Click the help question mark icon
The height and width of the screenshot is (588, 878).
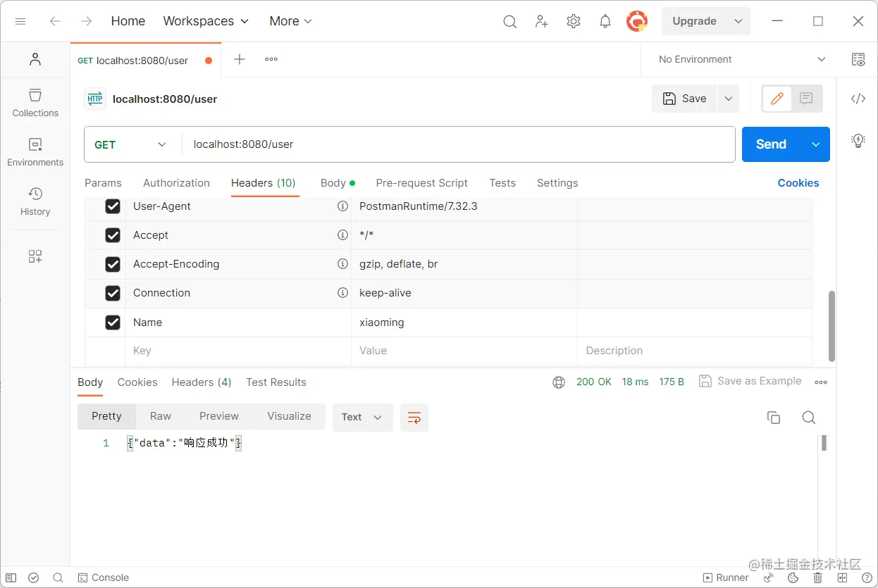[865, 577]
